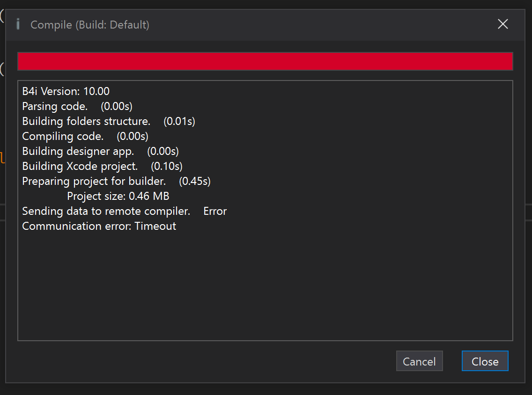Select the "B4i Version: 10.00" log line
Screen dimensions: 532x395
coord(66,91)
